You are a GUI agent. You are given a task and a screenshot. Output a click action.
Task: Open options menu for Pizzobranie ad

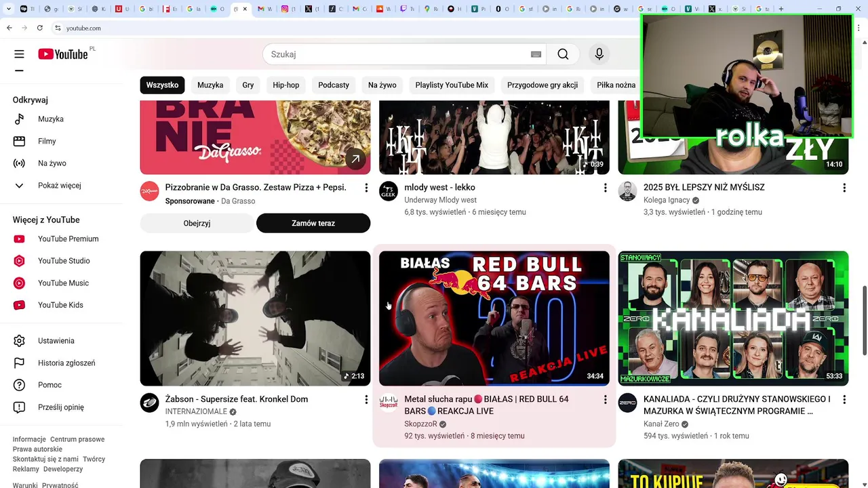(366, 188)
